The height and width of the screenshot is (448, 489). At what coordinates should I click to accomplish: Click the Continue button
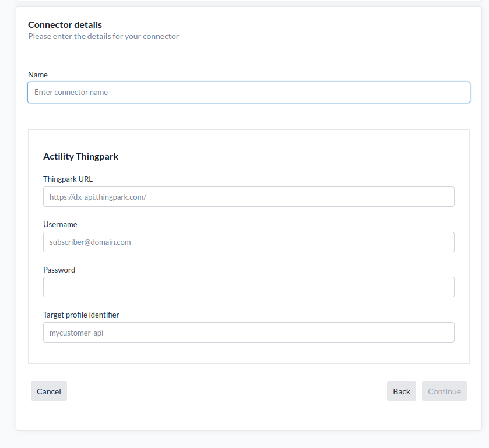click(x=444, y=391)
